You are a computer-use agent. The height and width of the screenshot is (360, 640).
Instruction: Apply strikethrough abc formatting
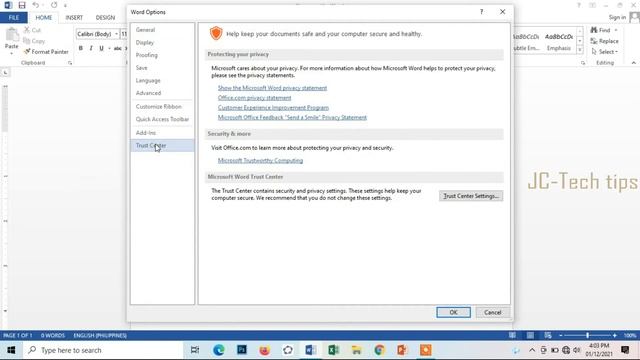[118, 48]
